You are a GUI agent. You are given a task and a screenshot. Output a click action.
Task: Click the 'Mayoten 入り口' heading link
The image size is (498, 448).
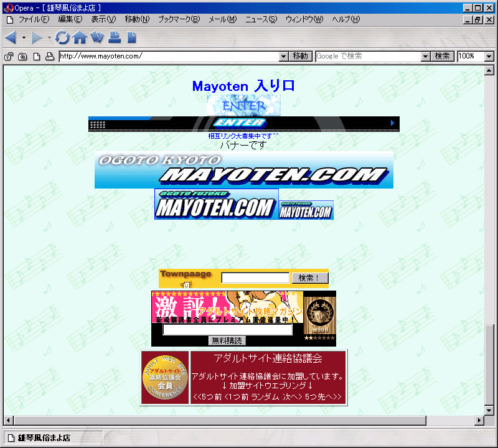pos(243,86)
